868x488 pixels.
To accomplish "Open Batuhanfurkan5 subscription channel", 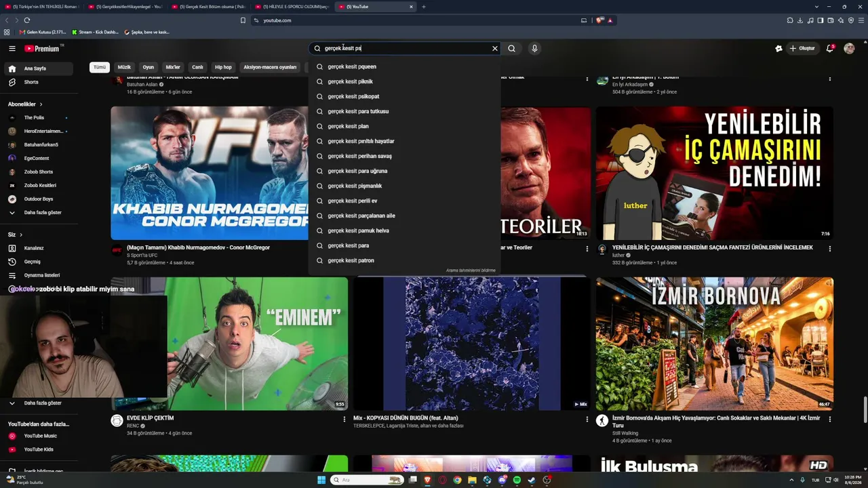I will [x=39, y=145].
